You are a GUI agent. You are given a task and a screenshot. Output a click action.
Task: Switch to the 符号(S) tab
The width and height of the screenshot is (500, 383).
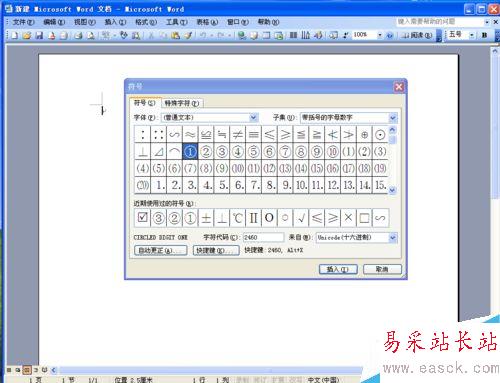pos(145,103)
